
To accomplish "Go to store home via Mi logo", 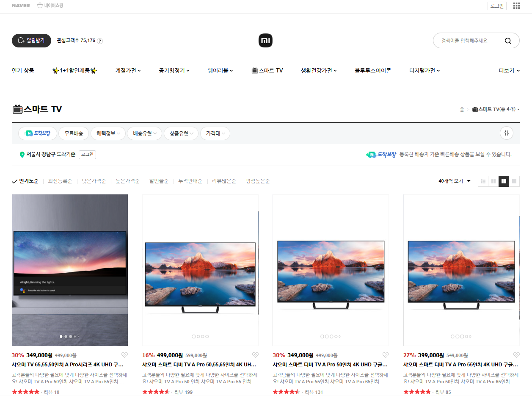I will 265,41.
